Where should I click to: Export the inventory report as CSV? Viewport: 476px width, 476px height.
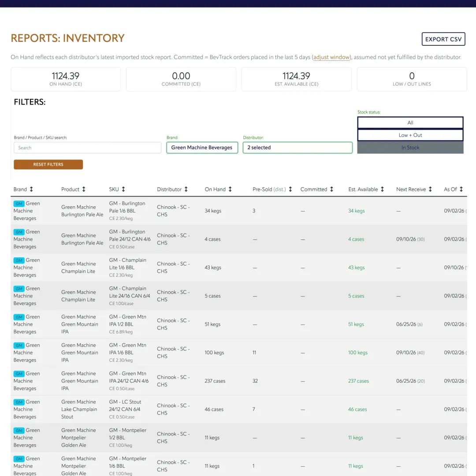click(443, 39)
